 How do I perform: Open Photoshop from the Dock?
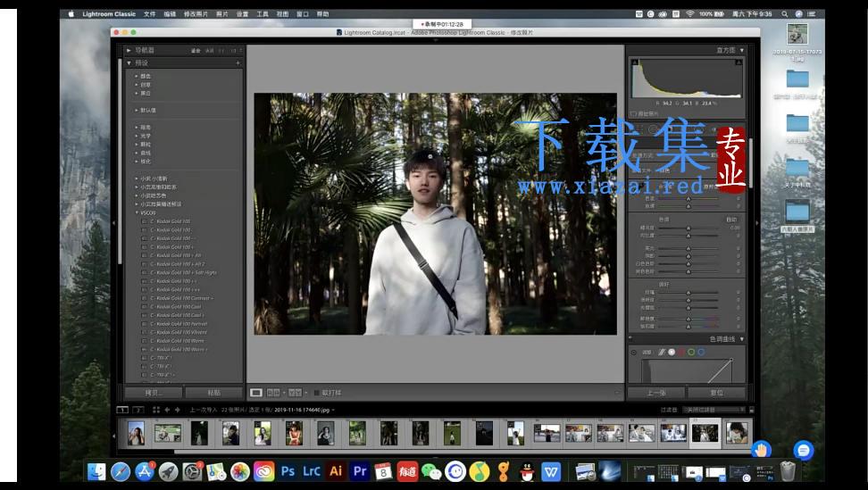pos(288,471)
